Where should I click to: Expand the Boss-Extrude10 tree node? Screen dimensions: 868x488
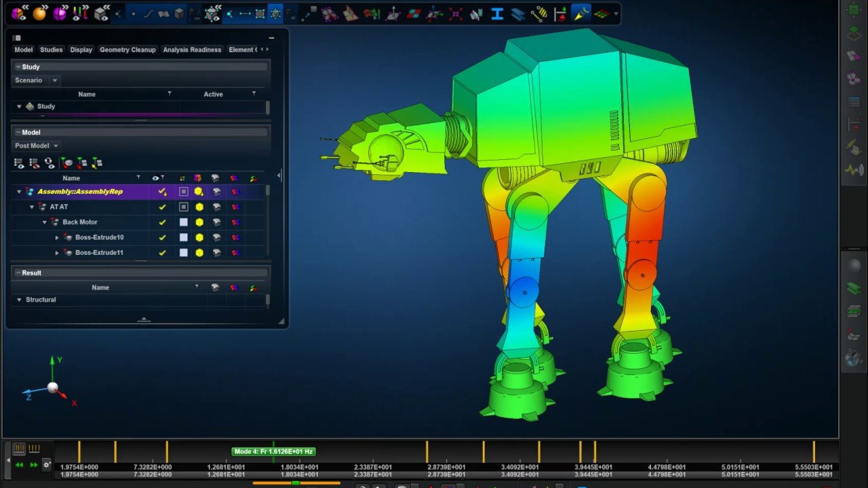(x=57, y=237)
